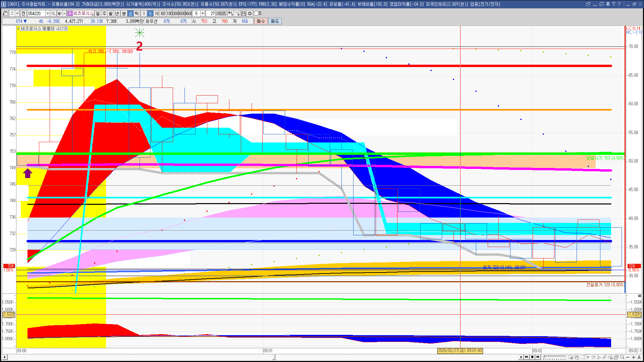Click the 매수 buy button
Screen dimensions: 644x362
click(x=261, y=21)
